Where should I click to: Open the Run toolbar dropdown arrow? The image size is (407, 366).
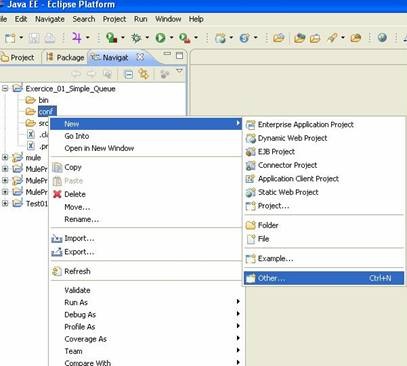(171, 38)
